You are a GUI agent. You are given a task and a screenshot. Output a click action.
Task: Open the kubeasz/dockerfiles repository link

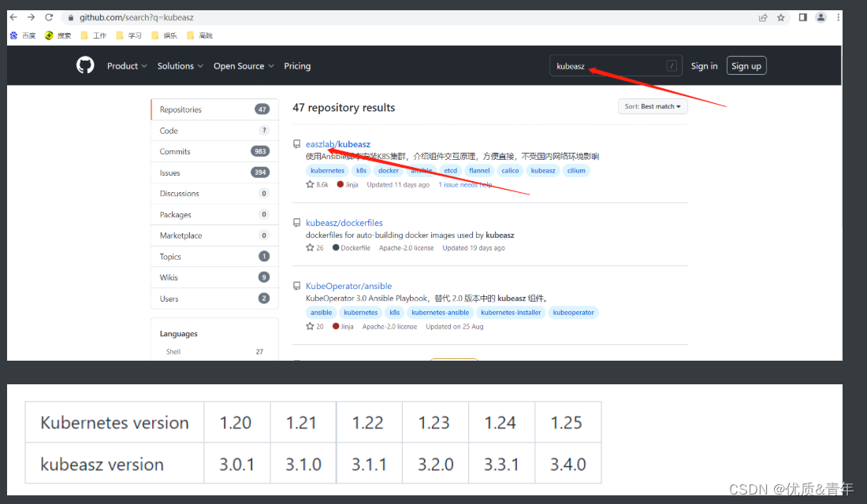(344, 223)
